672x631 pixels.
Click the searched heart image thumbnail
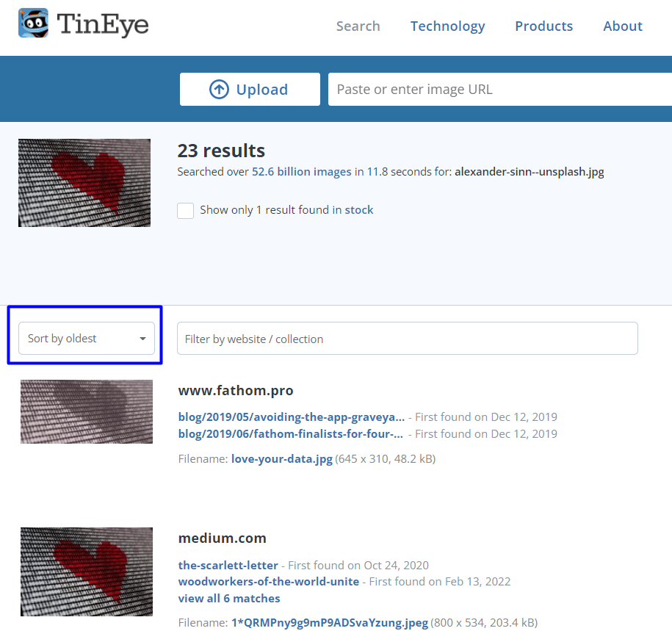(84, 183)
